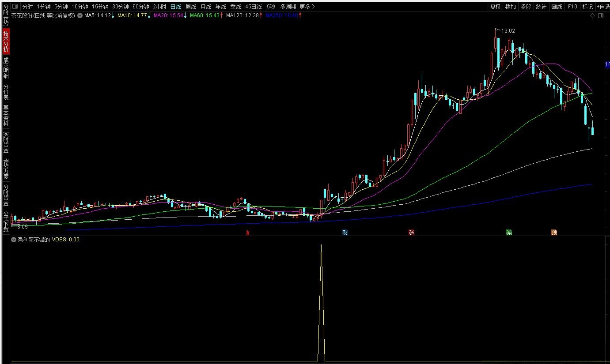The image size is (610, 364).
Task: Open the 画线 drawing tools
Action: [557, 7]
